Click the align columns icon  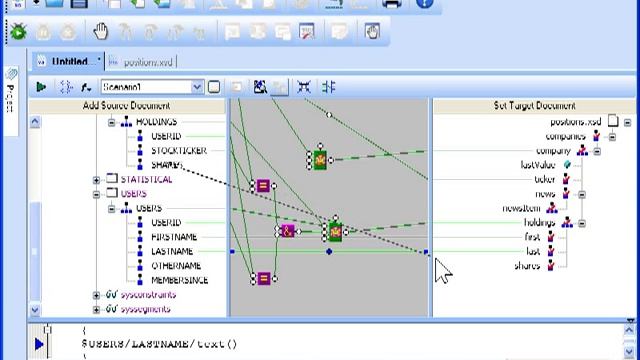pos(328,87)
